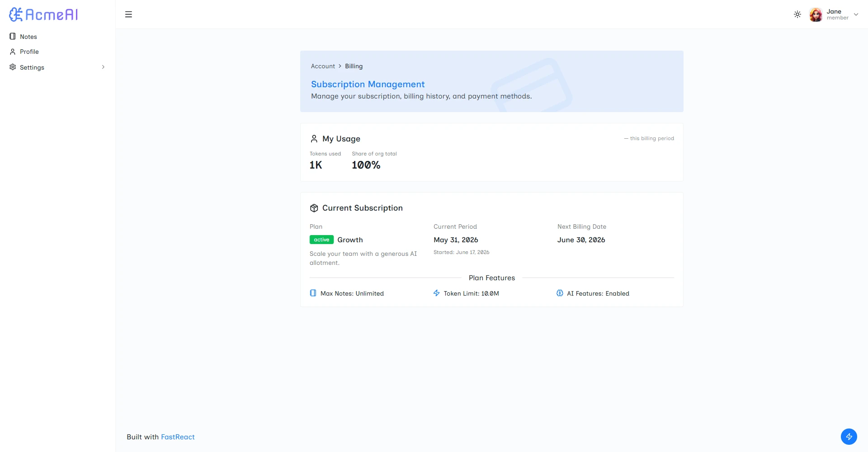Open the FastReact link in footer

(x=178, y=437)
